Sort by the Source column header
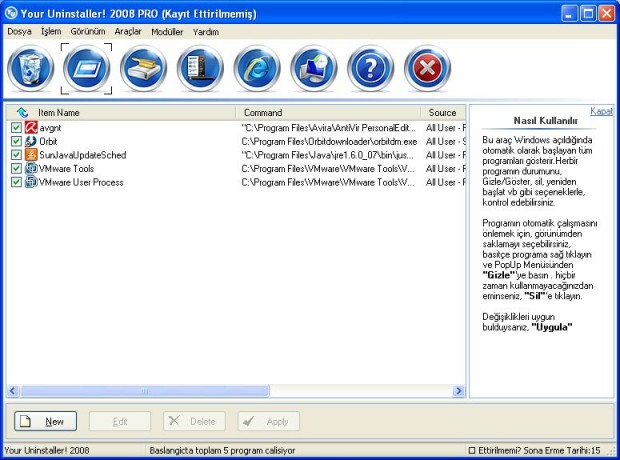Viewport: 620px width, 460px height. click(x=443, y=113)
